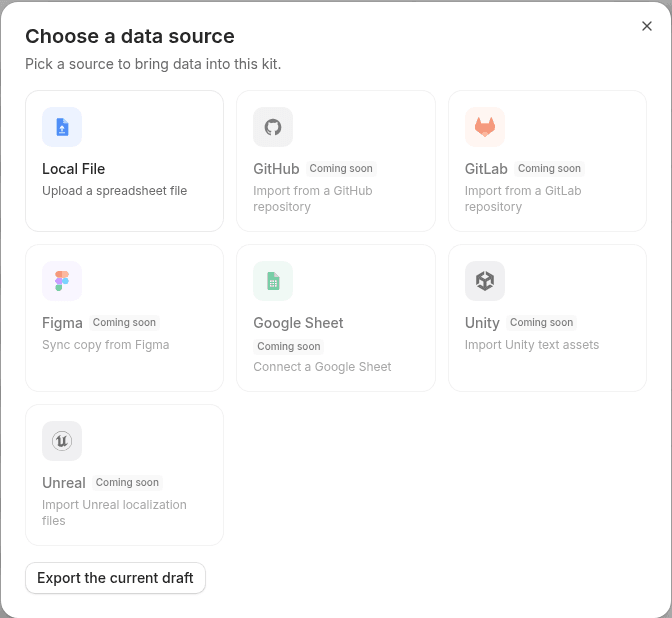Click the GitHub card title
672x618 pixels.
point(276,169)
